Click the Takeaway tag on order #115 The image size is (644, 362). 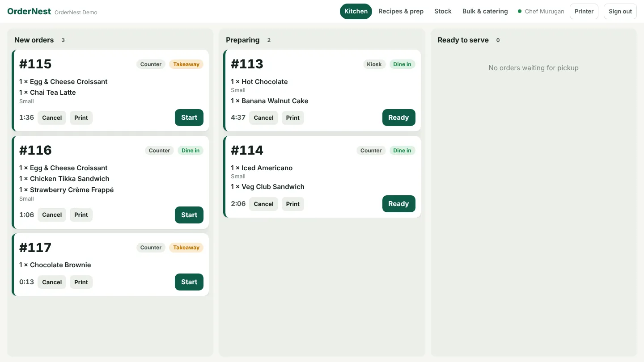pos(186,64)
